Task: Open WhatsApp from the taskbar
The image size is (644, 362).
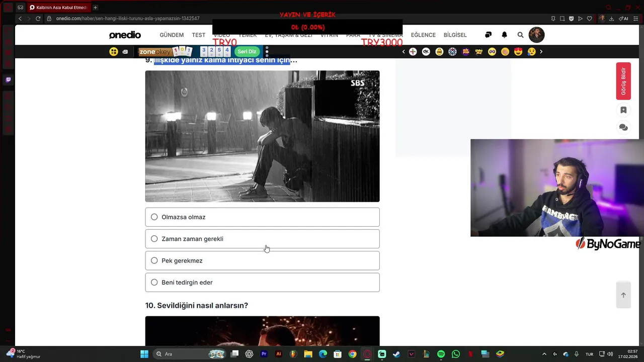Action: [x=456, y=354]
